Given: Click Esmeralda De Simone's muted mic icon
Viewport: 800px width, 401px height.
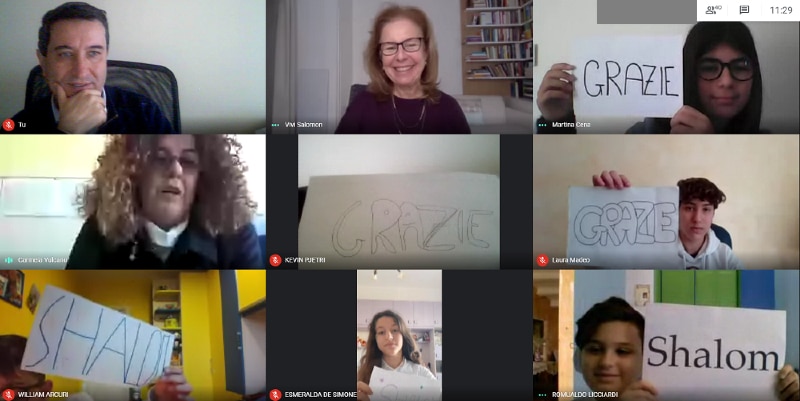Looking at the screenshot, I should tap(276, 395).
